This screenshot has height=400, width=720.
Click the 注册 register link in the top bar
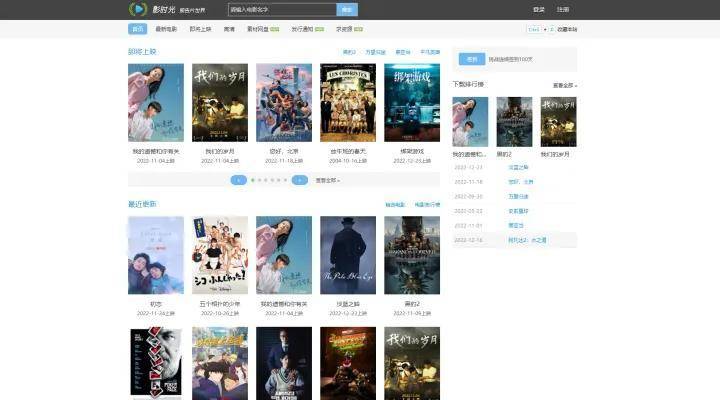(x=563, y=10)
